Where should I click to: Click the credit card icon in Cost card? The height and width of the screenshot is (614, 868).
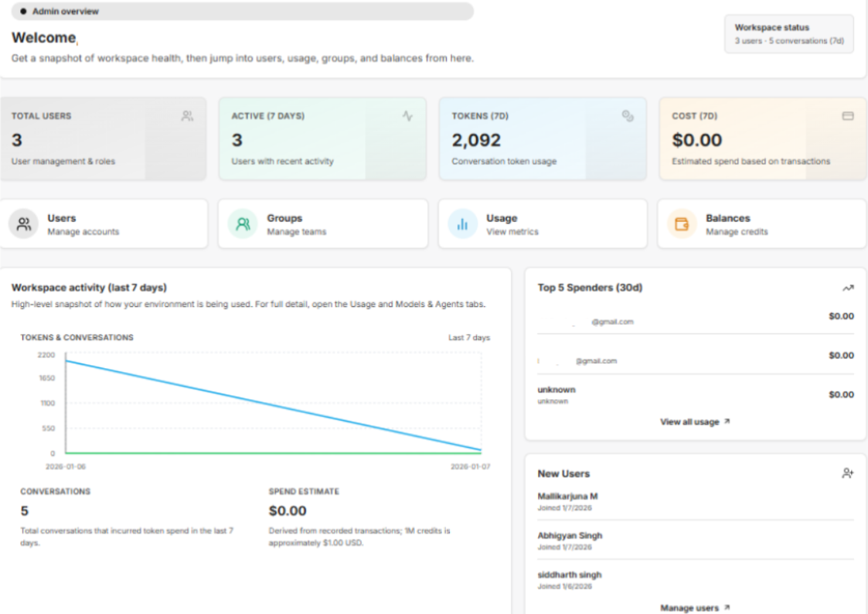pyautogui.click(x=847, y=116)
